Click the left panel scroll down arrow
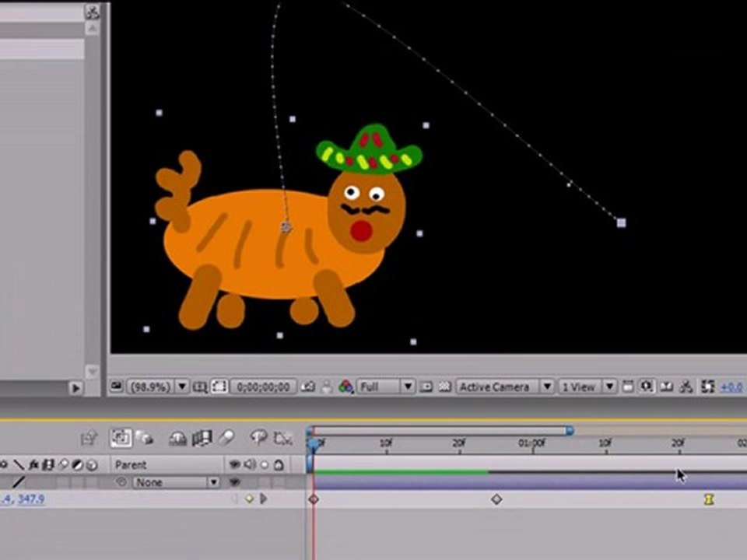 [x=92, y=371]
